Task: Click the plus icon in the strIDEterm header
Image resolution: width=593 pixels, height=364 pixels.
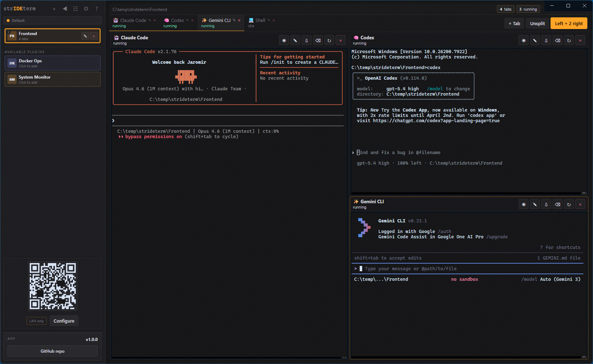Action: coord(54,9)
